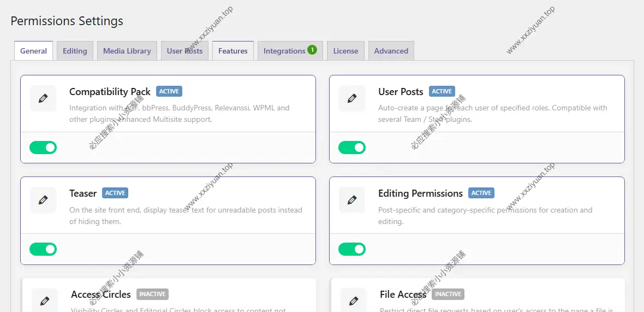Click the pencil icon beside Editing Permissions
This screenshot has height=312, width=644.
pyautogui.click(x=352, y=200)
